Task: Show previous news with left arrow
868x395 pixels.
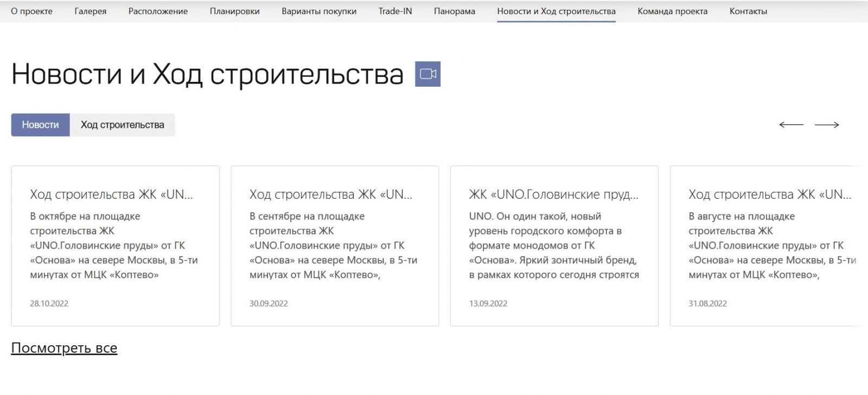Action: pyautogui.click(x=791, y=125)
